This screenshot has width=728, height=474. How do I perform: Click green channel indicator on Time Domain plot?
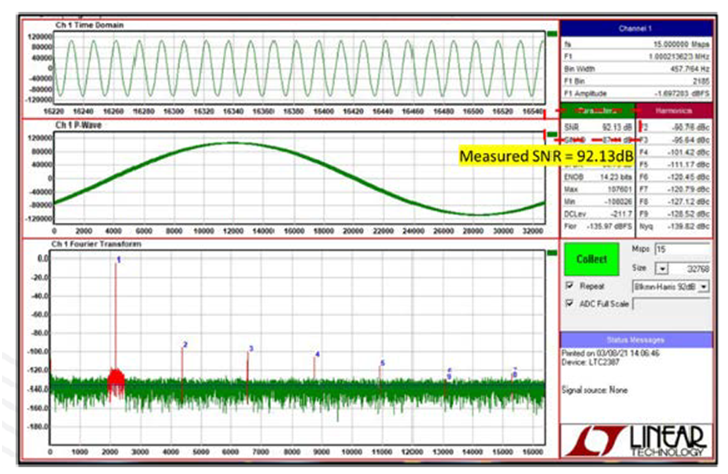point(551,32)
